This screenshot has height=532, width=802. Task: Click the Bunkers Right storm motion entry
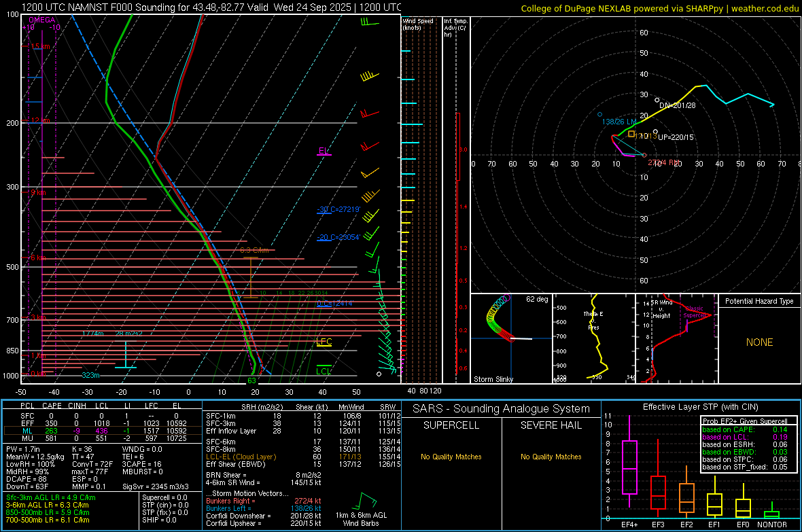(x=264, y=501)
